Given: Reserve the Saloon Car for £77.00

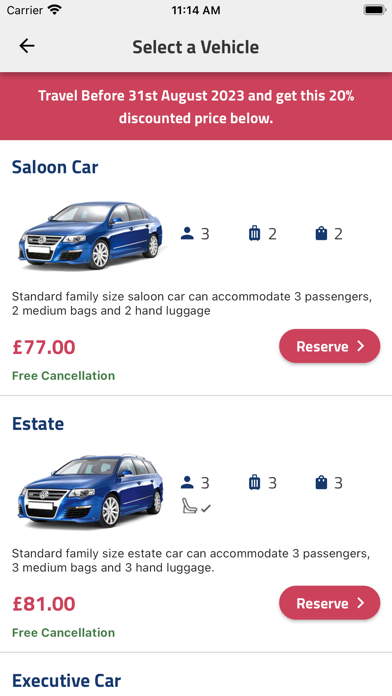Looking at the screenshot, I should (x=329, y=346).
